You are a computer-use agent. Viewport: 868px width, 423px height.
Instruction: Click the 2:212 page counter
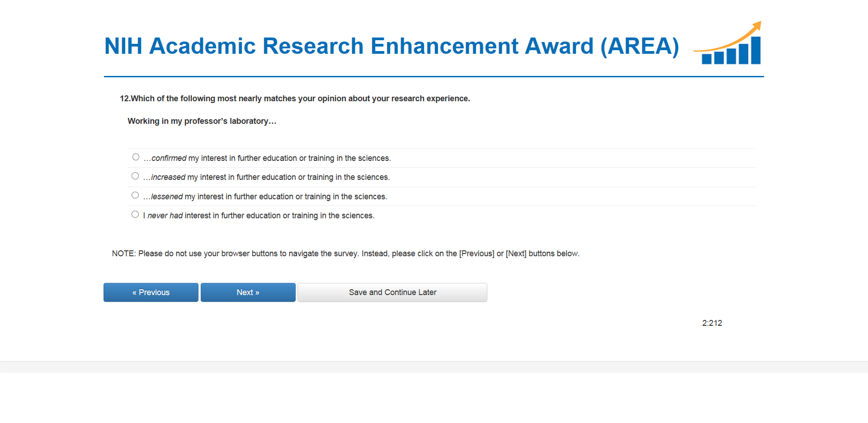click(712, 323)
